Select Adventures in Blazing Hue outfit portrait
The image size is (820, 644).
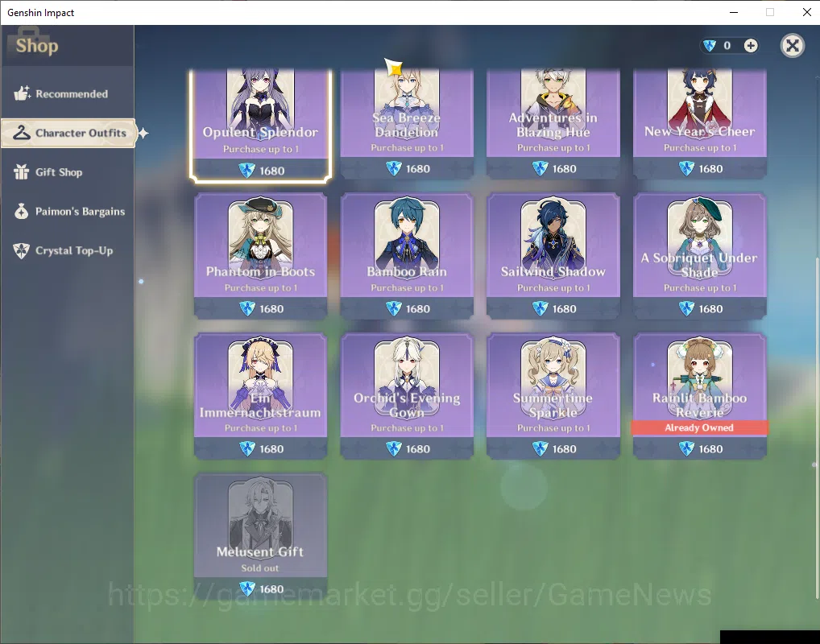553,102
